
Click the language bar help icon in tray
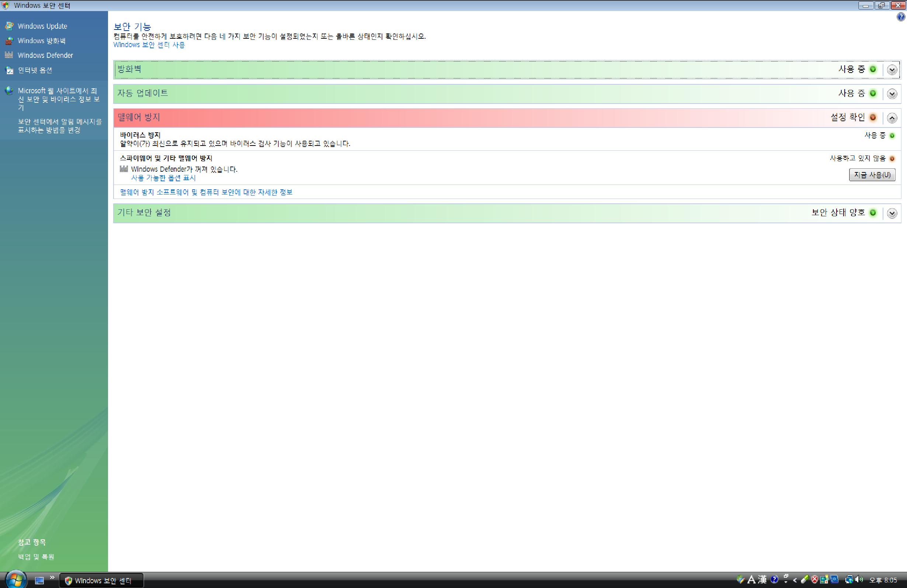[x=774, y=580]
